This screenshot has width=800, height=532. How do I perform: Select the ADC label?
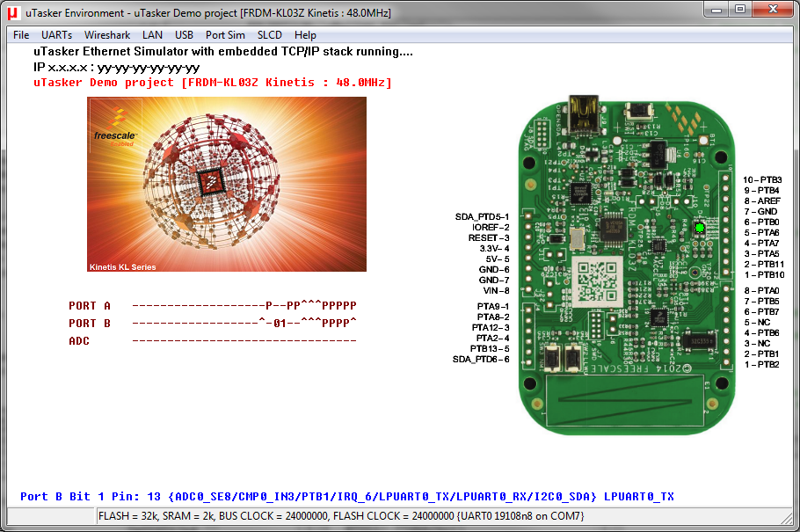pos(79,341)
